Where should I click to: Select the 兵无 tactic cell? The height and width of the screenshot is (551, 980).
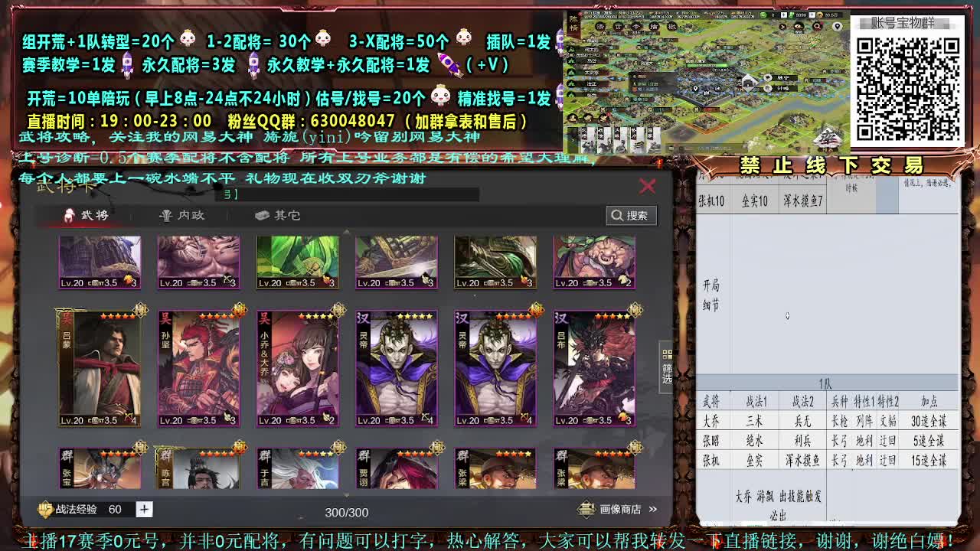(802, 421)
